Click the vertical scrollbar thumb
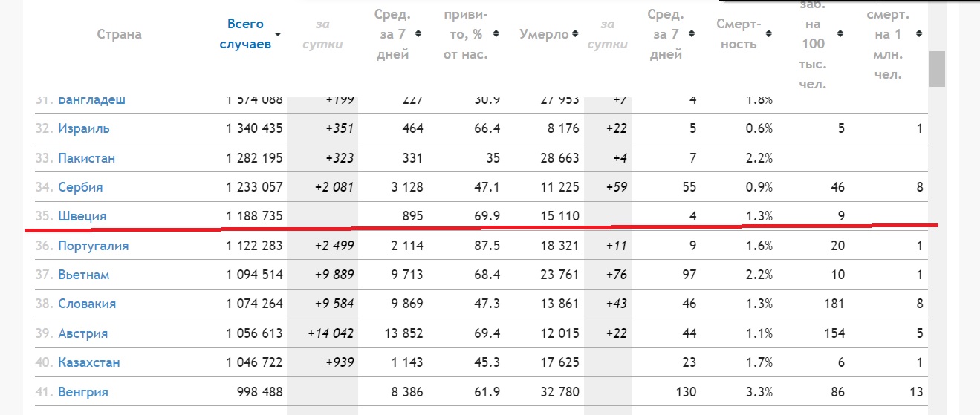 pyautogui.click(x=937, y=69)
